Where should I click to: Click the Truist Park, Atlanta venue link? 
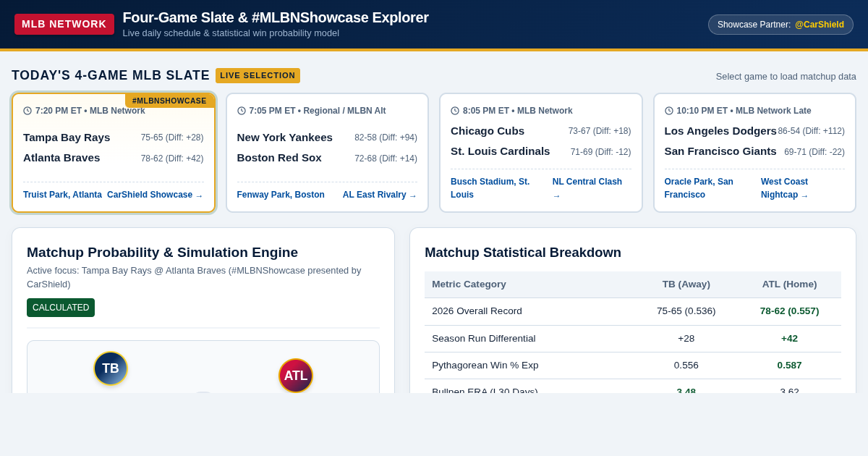[62, 195]
